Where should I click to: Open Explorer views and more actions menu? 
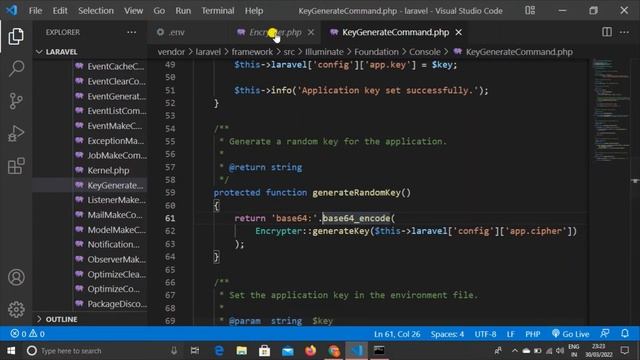[131, 32]
